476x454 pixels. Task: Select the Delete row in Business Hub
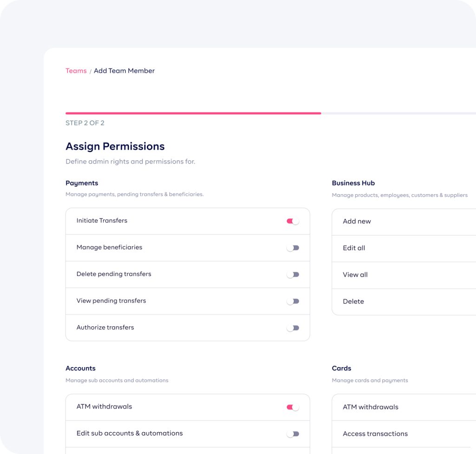click(x=404, y=302)
